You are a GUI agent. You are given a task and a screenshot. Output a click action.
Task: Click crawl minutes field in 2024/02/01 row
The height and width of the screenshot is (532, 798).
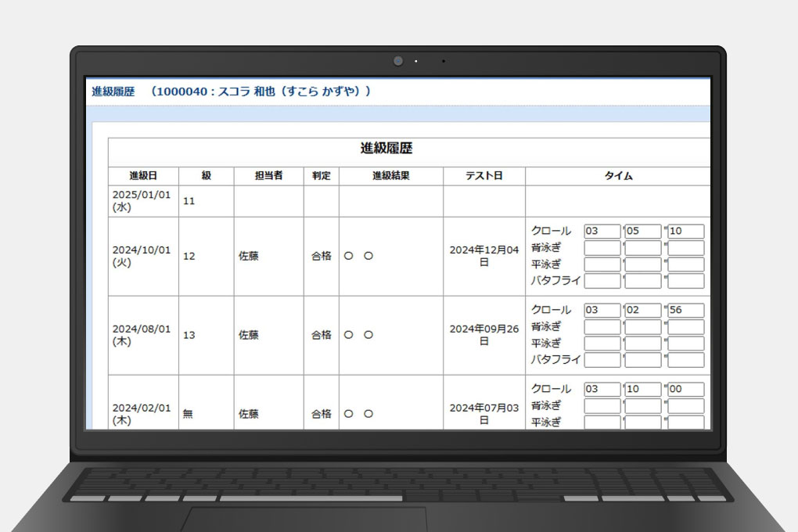pos(602,389)
